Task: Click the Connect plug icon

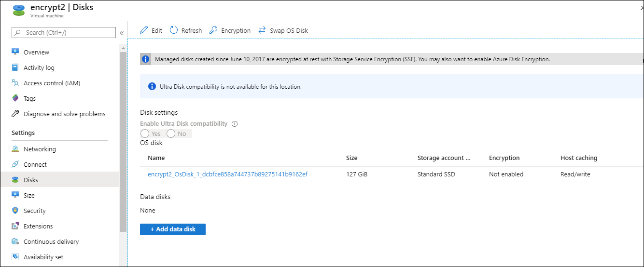Action: (x=15, y=164)
